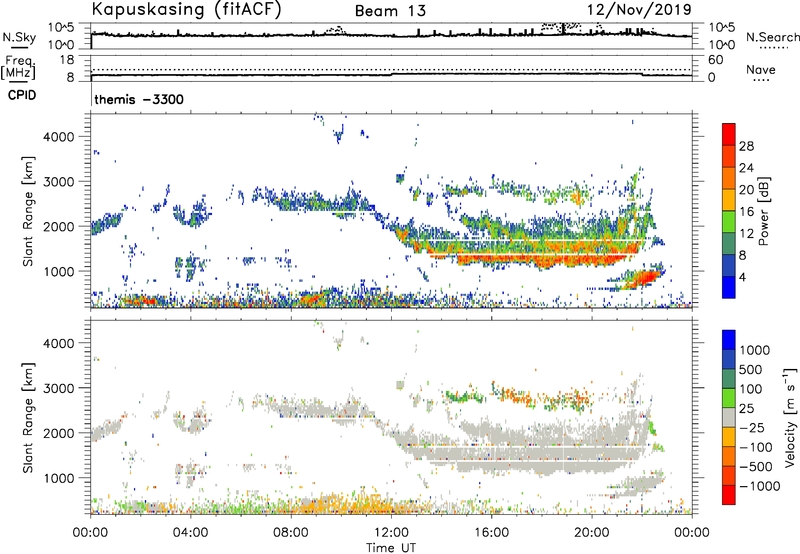Click the "12:00" time axis tick label
800x554 pixels.
(391, 533)
